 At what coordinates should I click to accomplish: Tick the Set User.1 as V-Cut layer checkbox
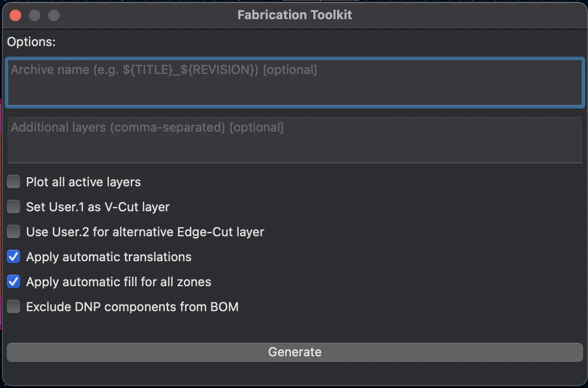(x=13, y=207)
